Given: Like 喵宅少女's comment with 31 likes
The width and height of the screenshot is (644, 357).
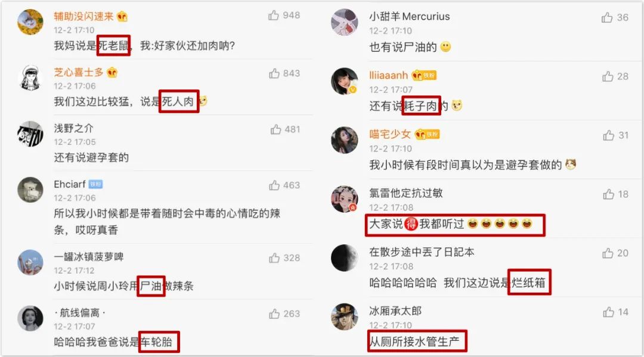Looking at the screenshot, I should (x=609, y=135).
